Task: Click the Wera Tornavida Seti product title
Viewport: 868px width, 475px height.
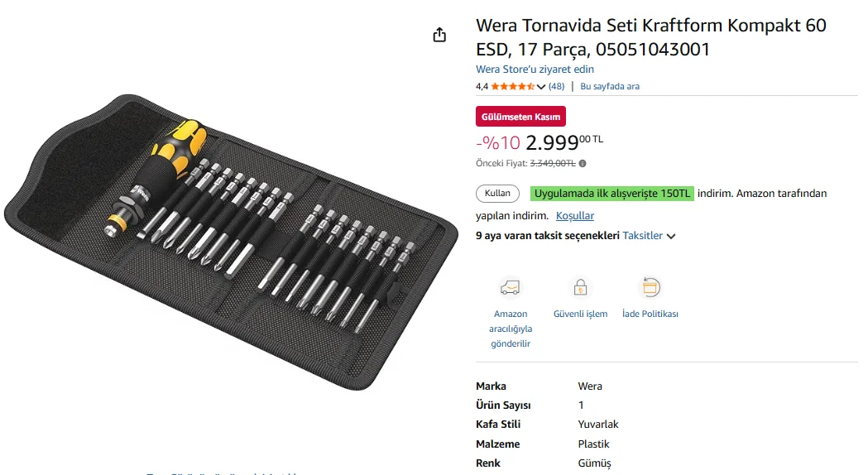Action: coord(650,37)
